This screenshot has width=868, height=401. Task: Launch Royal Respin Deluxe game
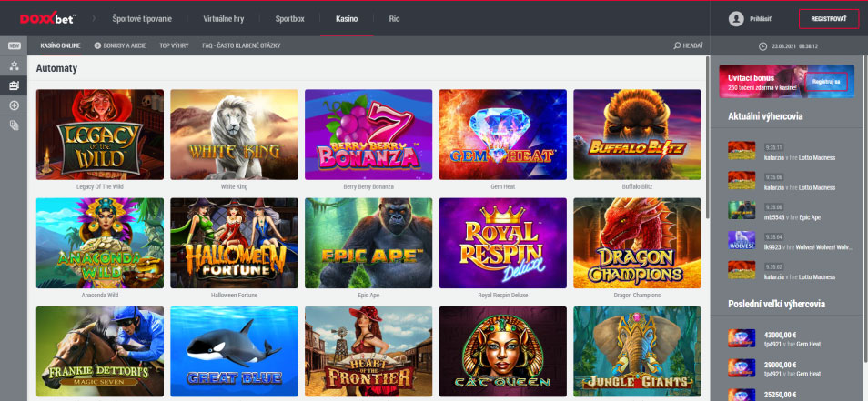point(502,243)
